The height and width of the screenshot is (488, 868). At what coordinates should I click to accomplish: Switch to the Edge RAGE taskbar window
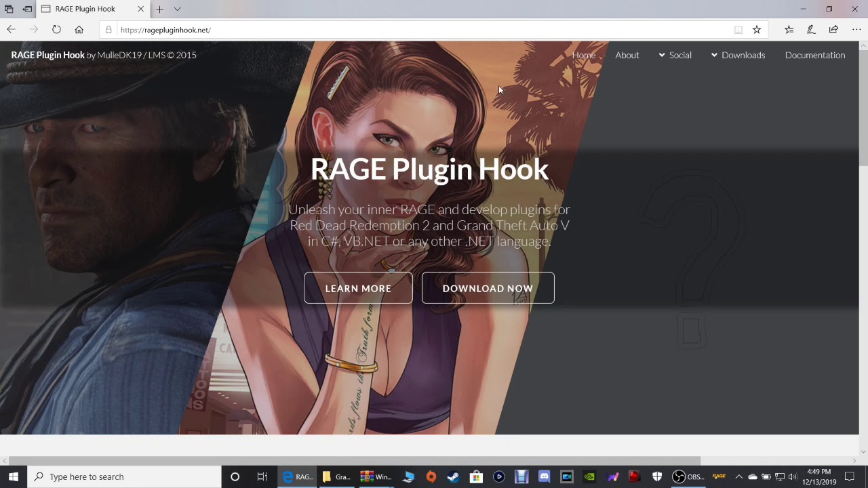(x=298, y=476)
